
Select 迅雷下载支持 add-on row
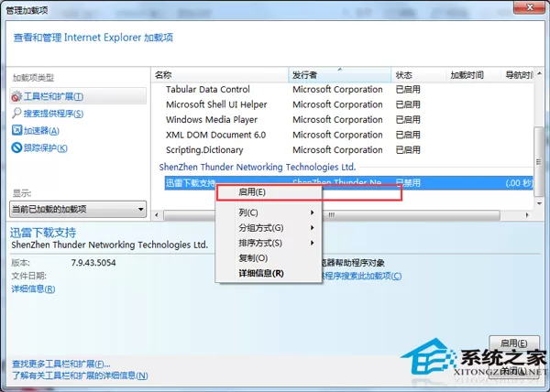pyautogui.click(x=348, y=182)
